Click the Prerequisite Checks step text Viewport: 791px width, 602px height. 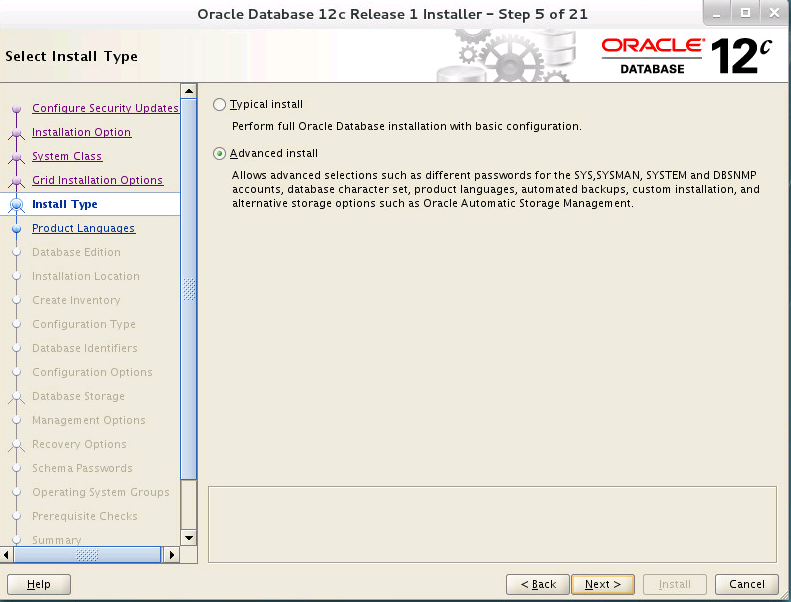(85, 516)
